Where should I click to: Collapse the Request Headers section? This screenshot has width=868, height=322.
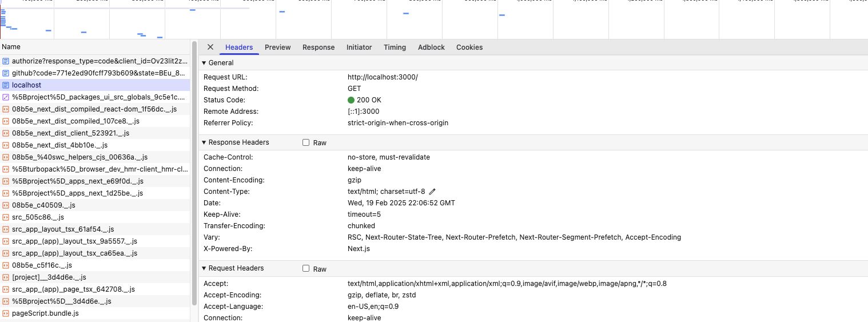click(204, 268)
